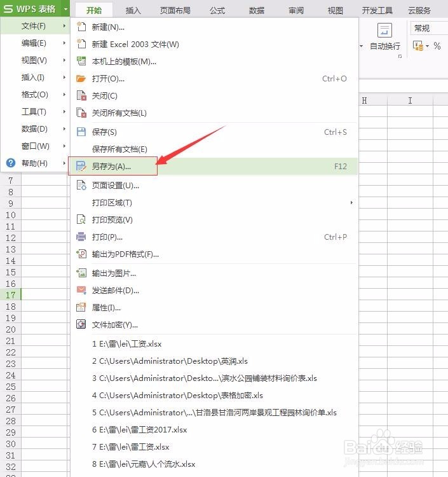
Task: Click the export to PDF icon
Action: tap(81, 254)
